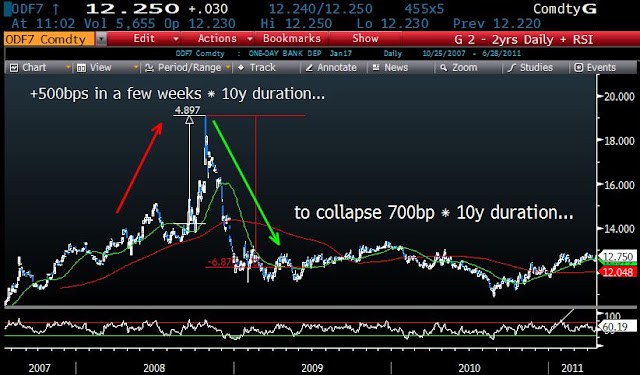Click the 16.000 y-axis label
This screenshot has width=640, height=375.
click(x=619, y=185)
